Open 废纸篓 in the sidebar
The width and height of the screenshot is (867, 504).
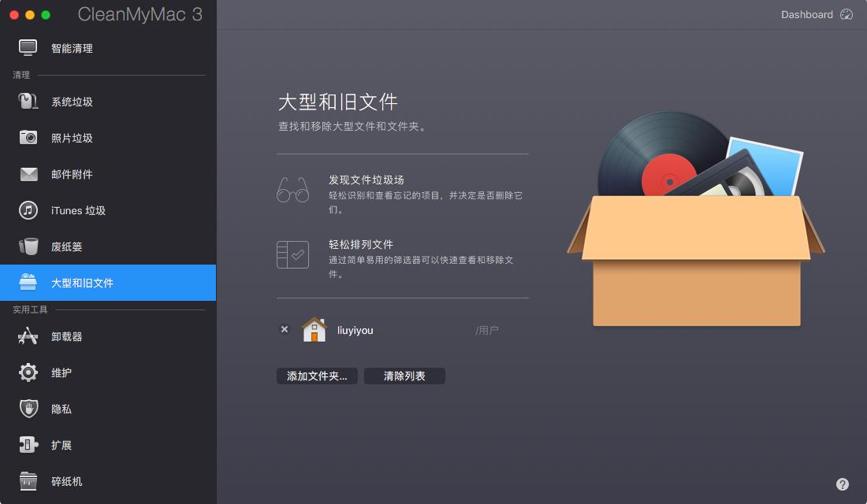tap(108, 246)
